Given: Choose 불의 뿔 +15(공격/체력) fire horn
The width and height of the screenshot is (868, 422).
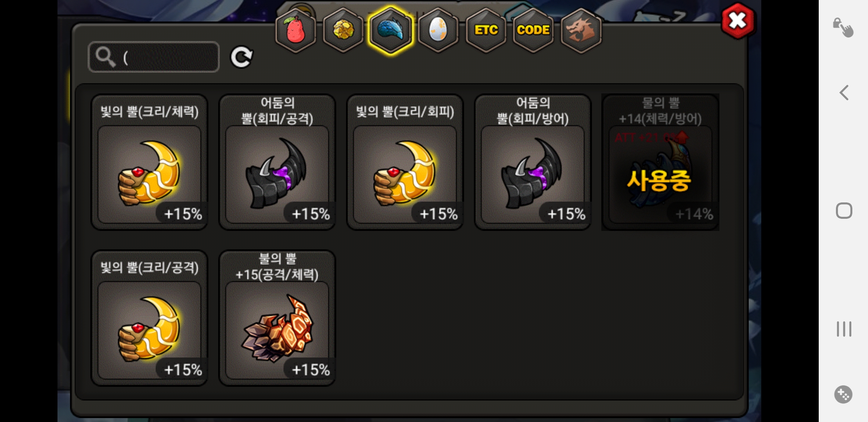Looking at the screenshot, I should (x=277, y=318).
